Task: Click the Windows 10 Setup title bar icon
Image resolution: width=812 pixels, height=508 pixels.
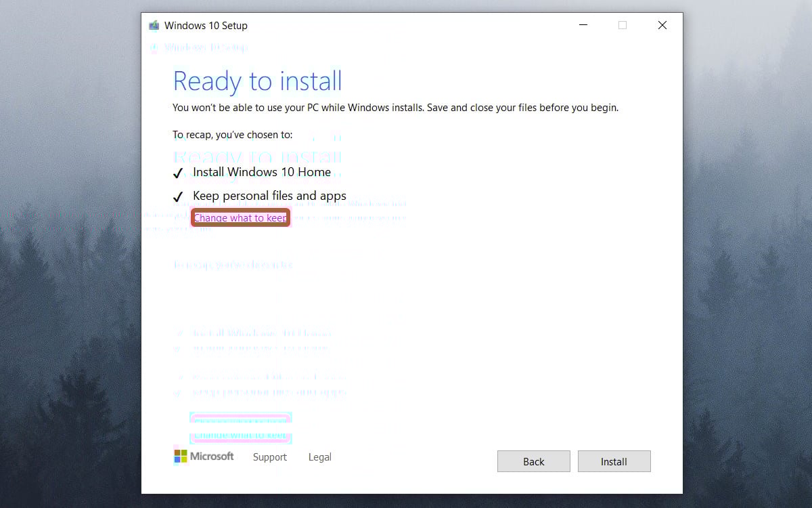Action: pos(154,26)
